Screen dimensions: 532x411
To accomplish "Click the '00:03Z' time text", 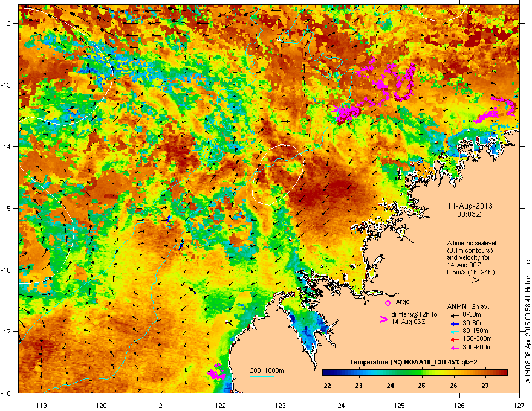I will (x=469, y=215).
